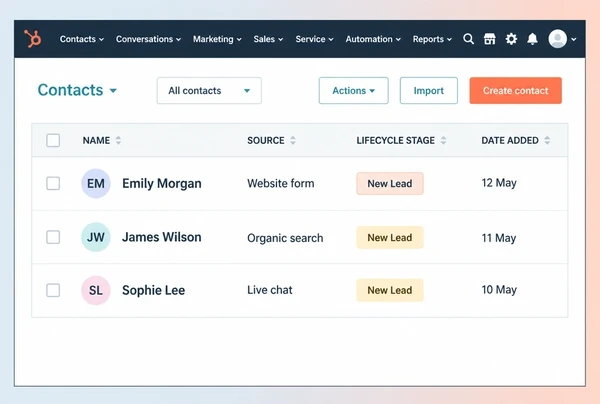Open the James Wilson contact name
The width and height of the screenshot is (600, 404).
tap(161, 237)
